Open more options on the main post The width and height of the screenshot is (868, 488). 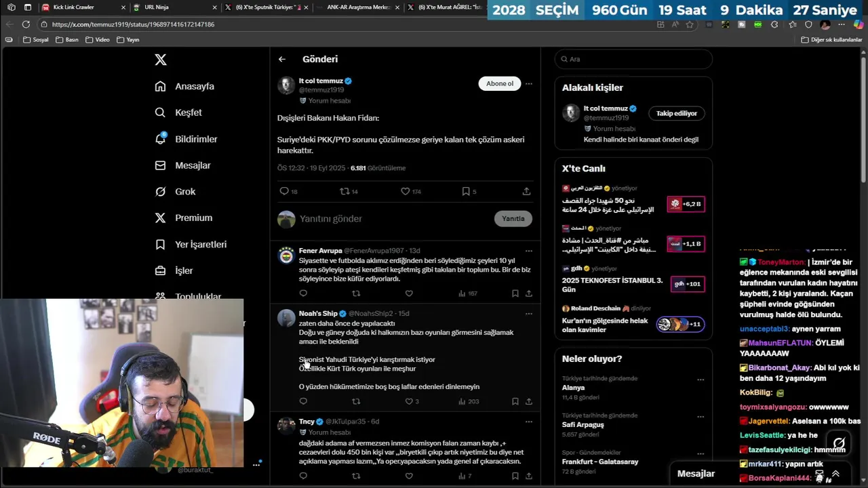[529, 83]
